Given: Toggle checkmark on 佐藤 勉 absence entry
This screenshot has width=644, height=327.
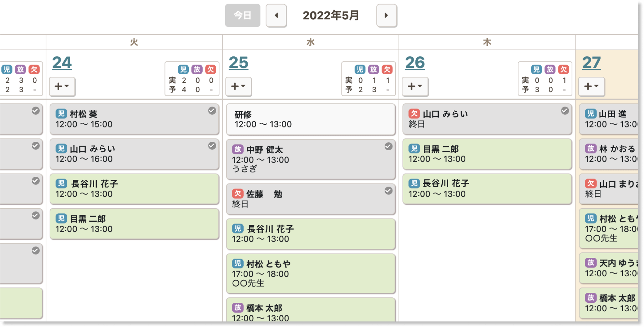Looking at the screenshot, I should 389,191.
